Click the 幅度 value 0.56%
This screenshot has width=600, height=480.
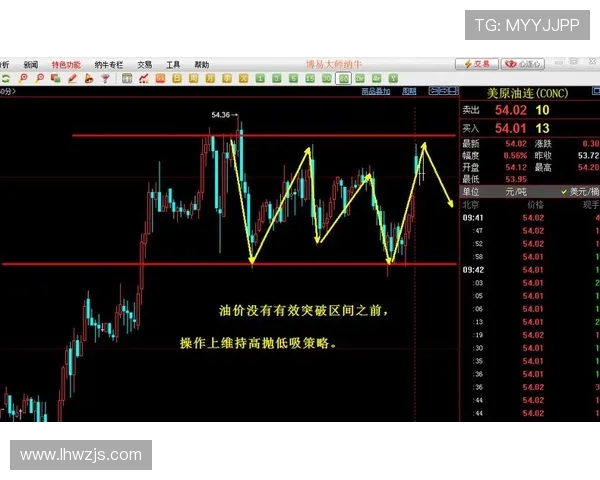pyautogui.click(x=515, y=155)
